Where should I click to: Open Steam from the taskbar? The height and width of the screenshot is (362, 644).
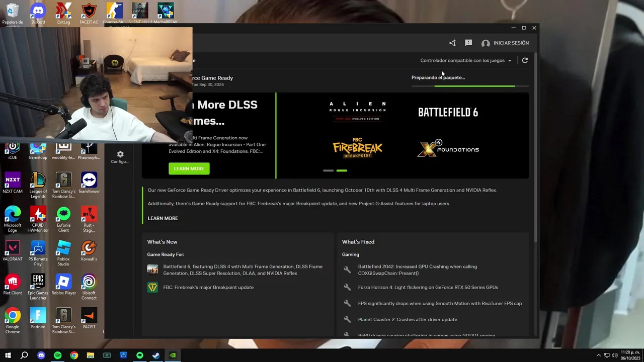(x=156, y=355)
